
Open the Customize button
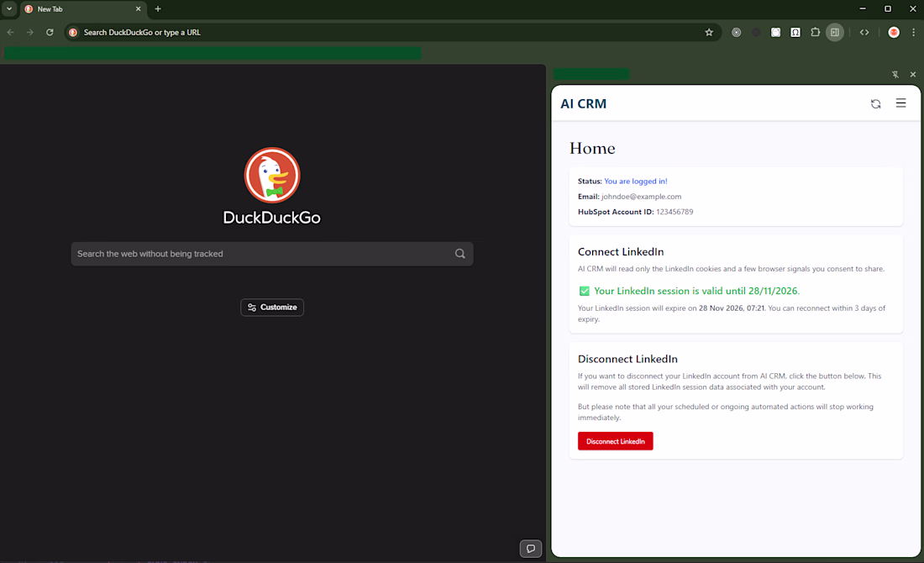[271, 308]
